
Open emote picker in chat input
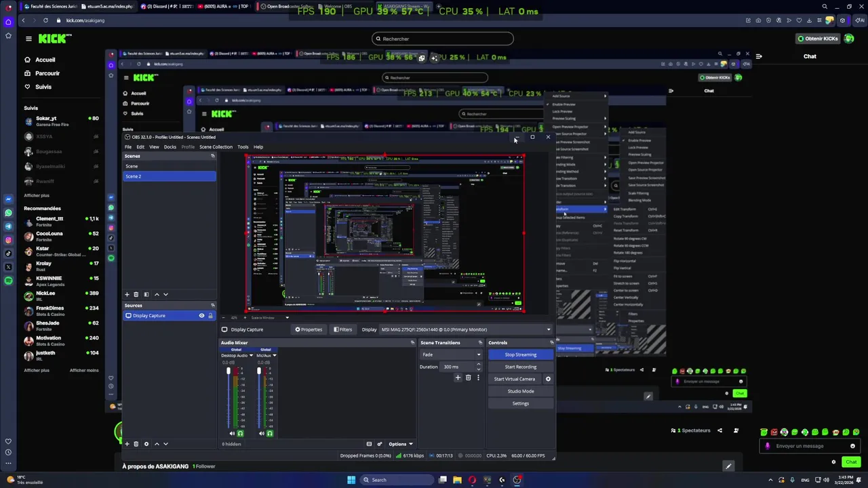tap(852, 446)
